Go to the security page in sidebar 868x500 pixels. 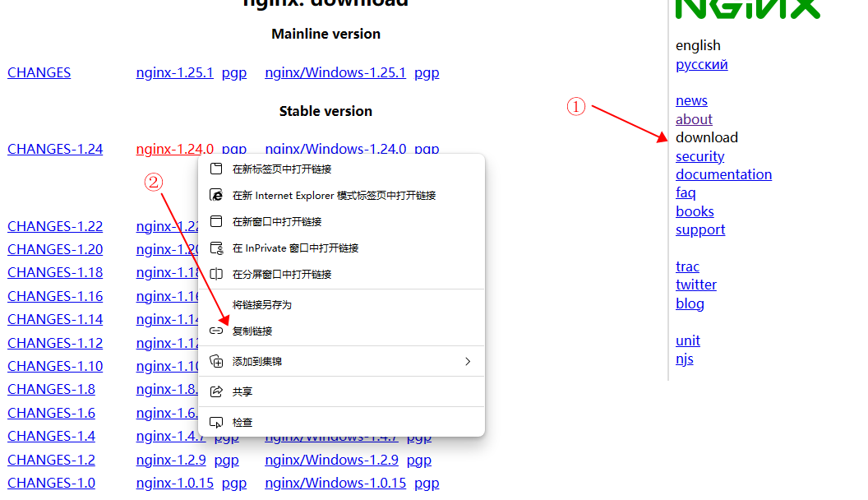pos(699,156)
